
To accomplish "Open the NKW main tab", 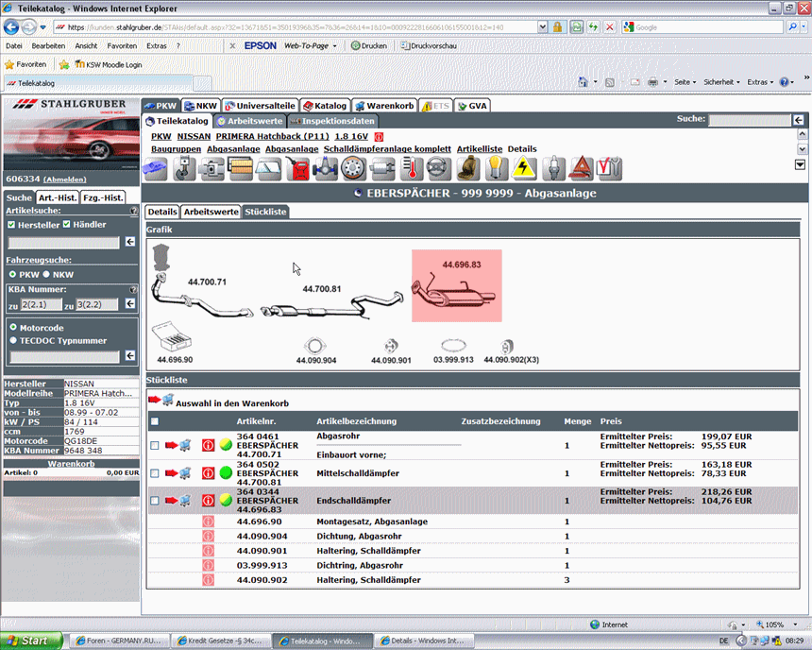I will tap(201, 106).
